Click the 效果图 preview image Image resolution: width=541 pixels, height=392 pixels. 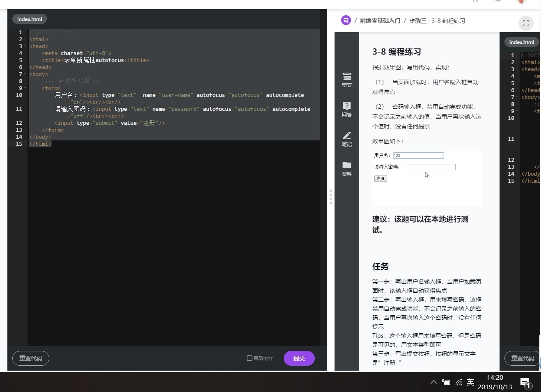[427, 178]
